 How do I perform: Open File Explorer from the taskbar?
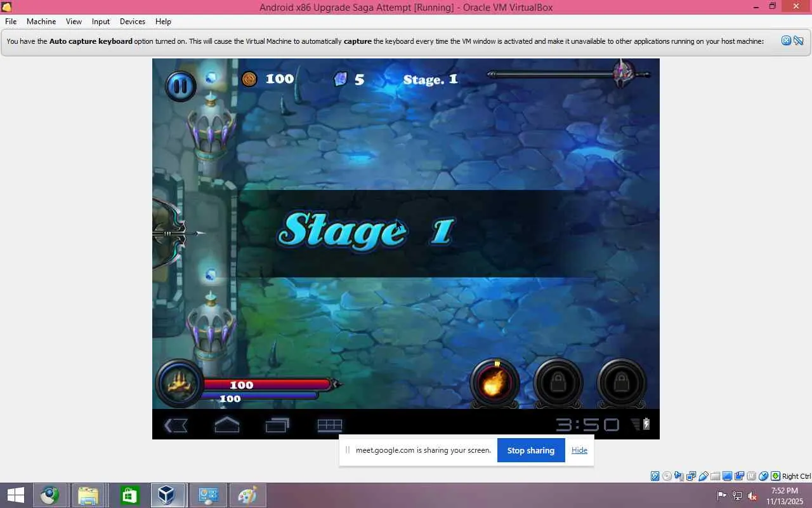pyautogui.click(x=88, y=495)
